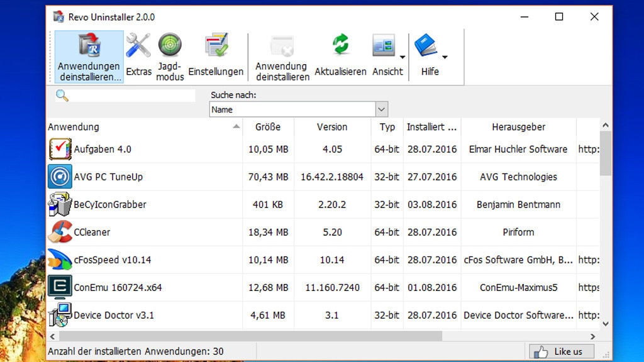Sort by Anwendung column header

pos(144,127)
